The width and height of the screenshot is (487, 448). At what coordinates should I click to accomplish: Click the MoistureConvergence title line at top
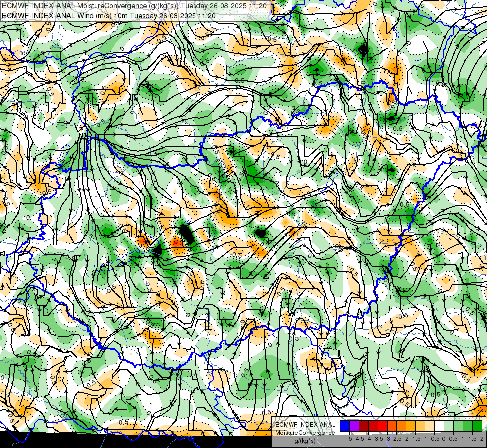(x=134, y=6)
